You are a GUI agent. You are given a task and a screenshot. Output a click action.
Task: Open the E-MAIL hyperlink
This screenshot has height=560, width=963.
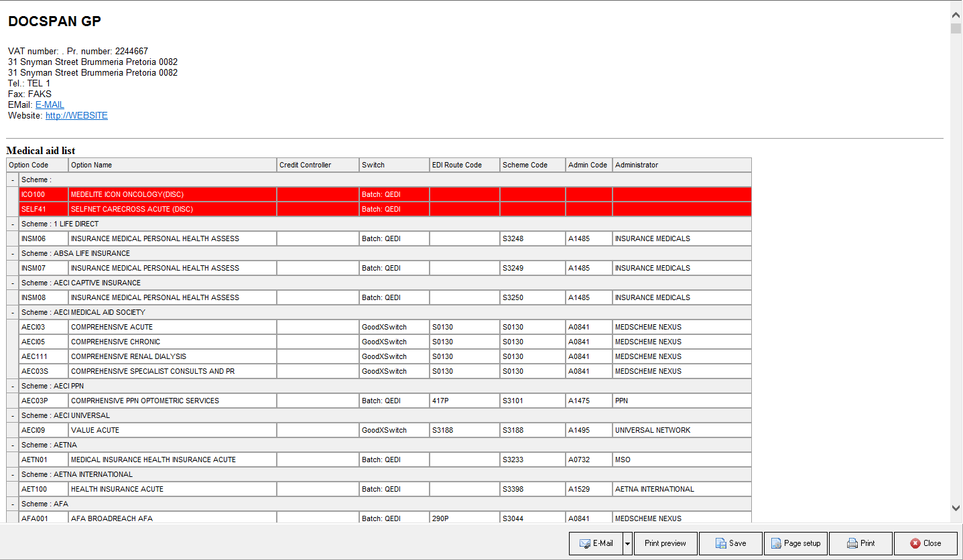[50, 105]
